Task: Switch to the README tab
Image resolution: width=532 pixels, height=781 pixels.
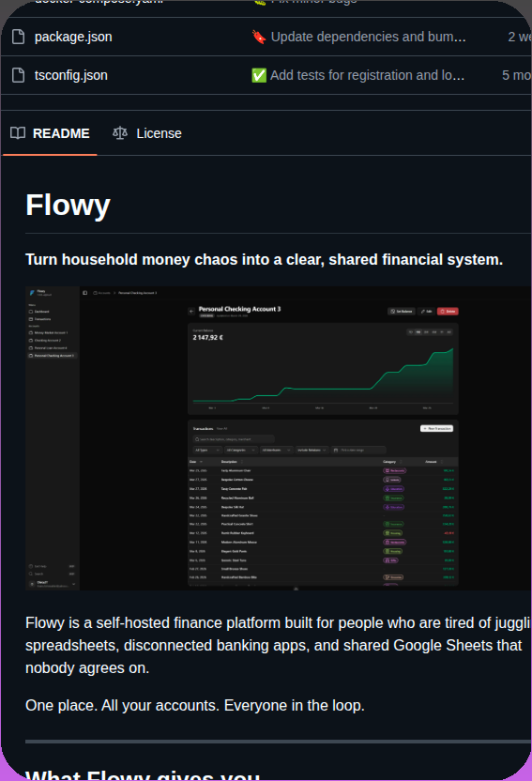Action: click(51, 133)
